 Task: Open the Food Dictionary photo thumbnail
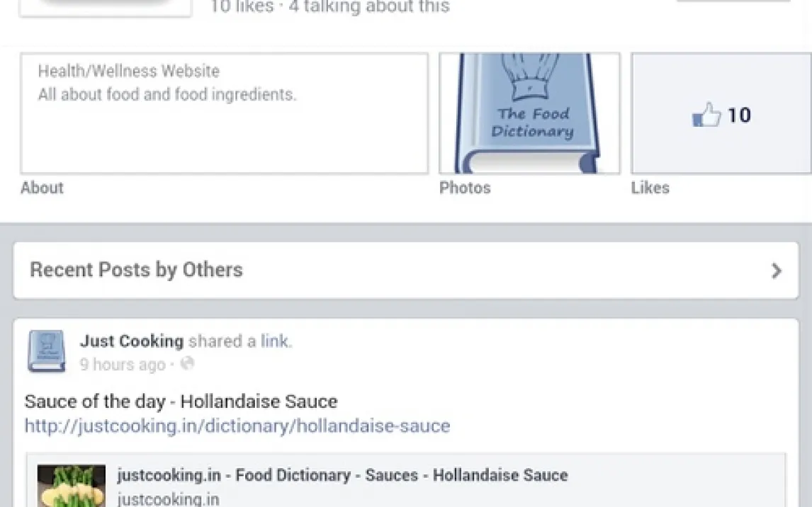[x=529, y=113]
